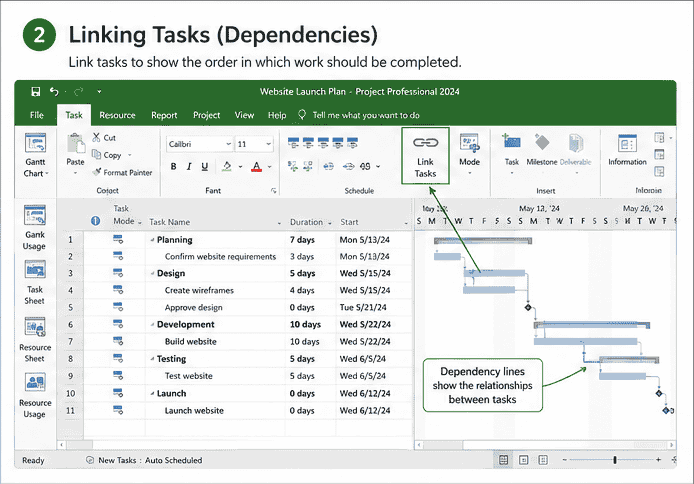Open the Task Name column filter arrow
Viewport: 694px width, 484px height.
pyautogui.click(x=279, y=223)
